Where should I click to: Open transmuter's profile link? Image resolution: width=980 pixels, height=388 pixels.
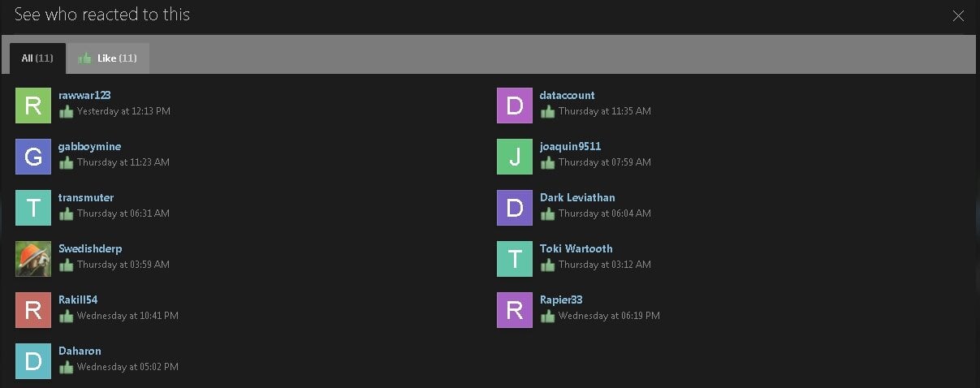click(86, 197)
